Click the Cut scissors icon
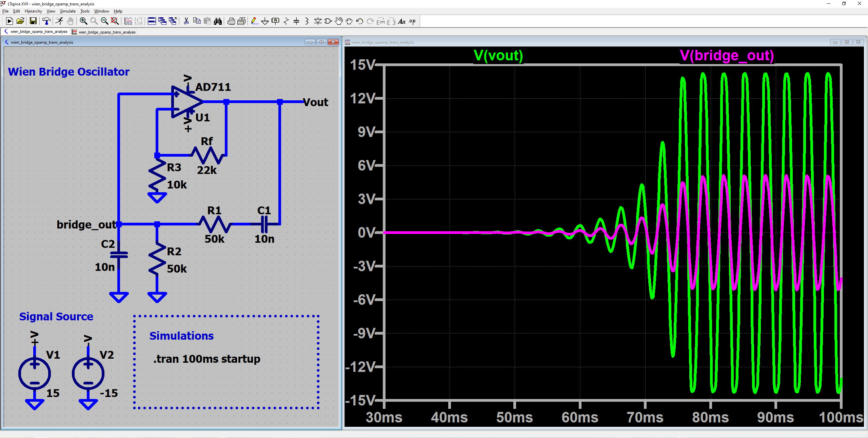868x438 pixels. click(186, 21)
